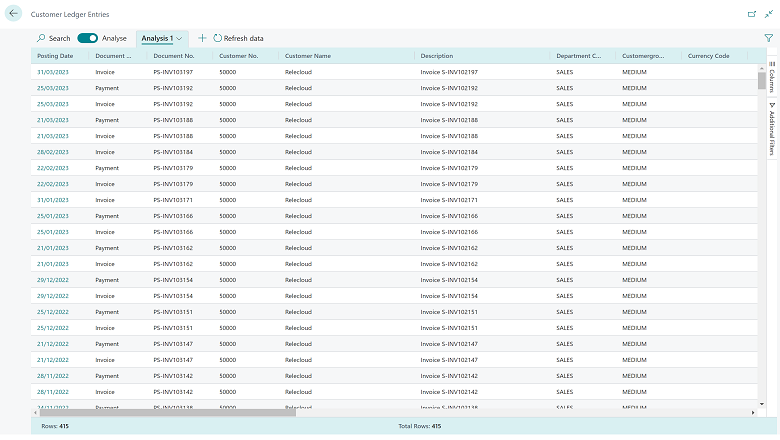Open the Additional Filters side panel
This screenshot has height=440, width=780.
tap(772, 129)
